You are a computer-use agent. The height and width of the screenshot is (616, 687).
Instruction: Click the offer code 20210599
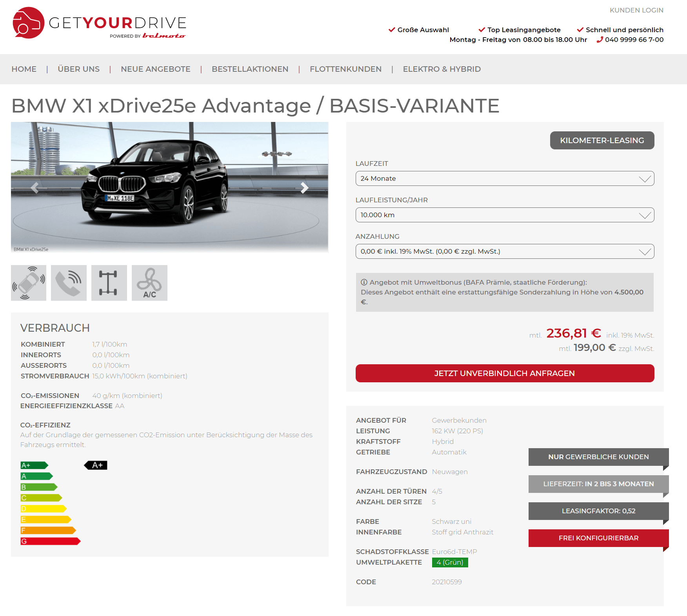(x=447, y=582)
